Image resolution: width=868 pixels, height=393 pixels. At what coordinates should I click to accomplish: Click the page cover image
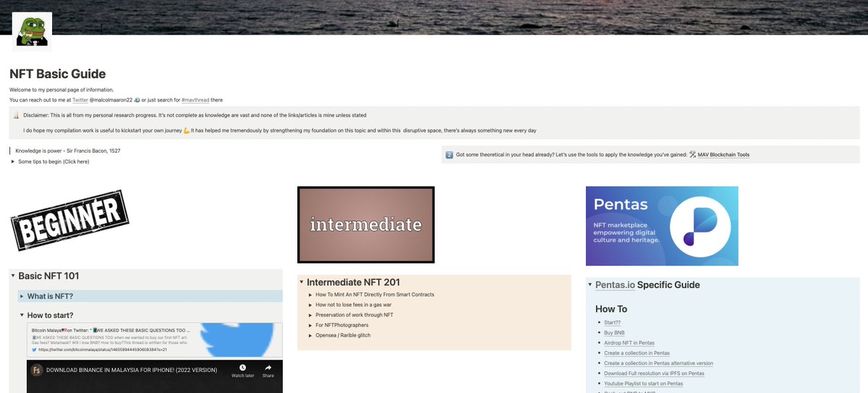click(434, 17)
